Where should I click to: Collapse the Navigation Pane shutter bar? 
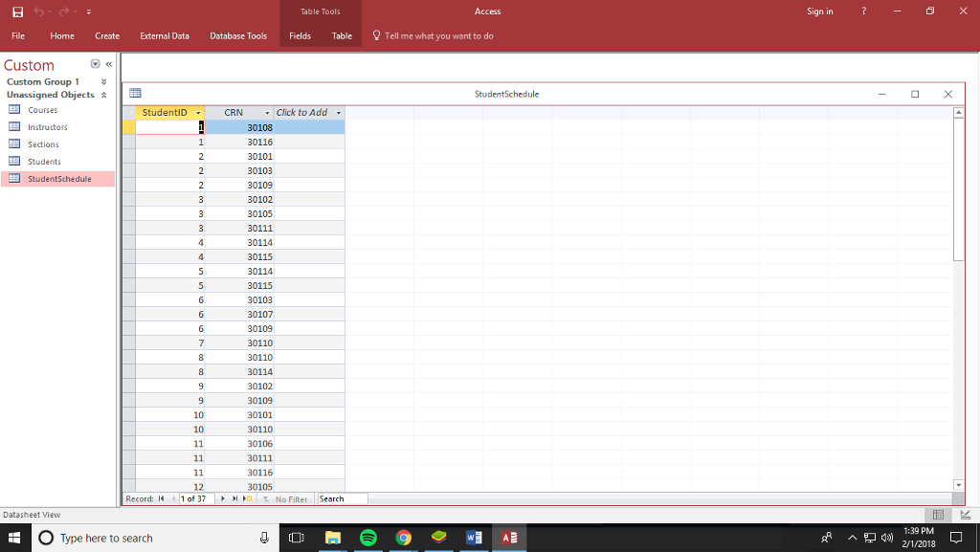click(108, 64)
